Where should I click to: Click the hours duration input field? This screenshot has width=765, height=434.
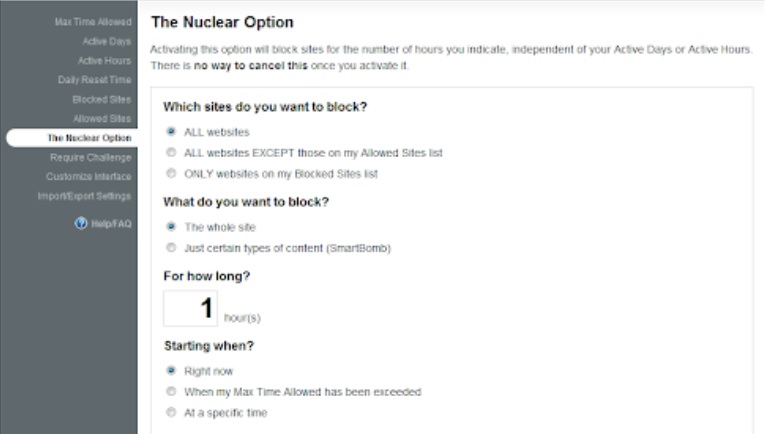pyautogui.click(x=190, y=308)
